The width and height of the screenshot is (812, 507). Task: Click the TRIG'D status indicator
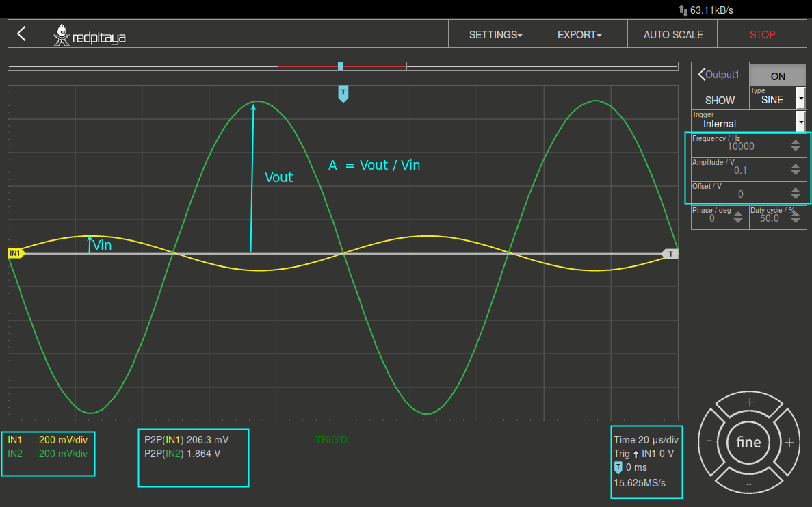(x=331, y=440)
